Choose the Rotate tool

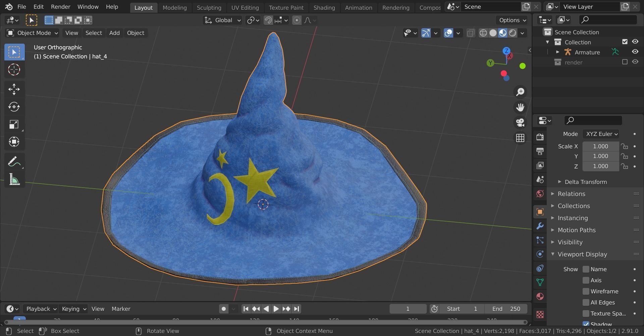point(14,107)
